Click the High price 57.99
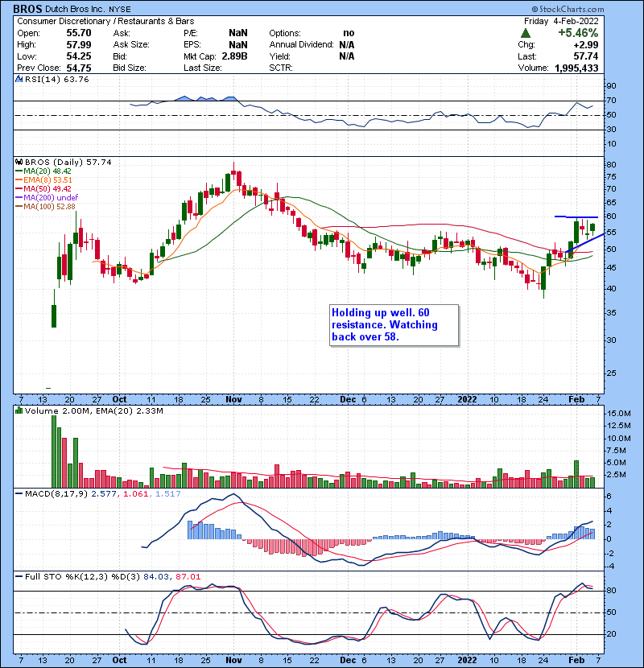Screen dimensions: 644x668 click(79, 45)
